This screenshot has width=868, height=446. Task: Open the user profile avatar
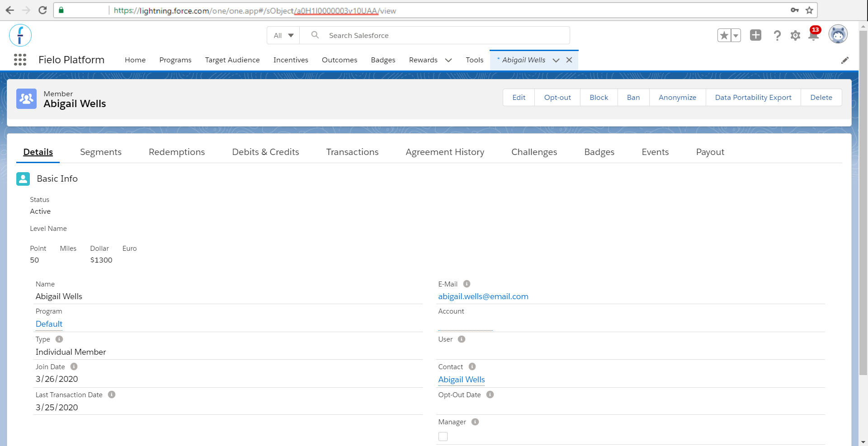tap(838, 34)
